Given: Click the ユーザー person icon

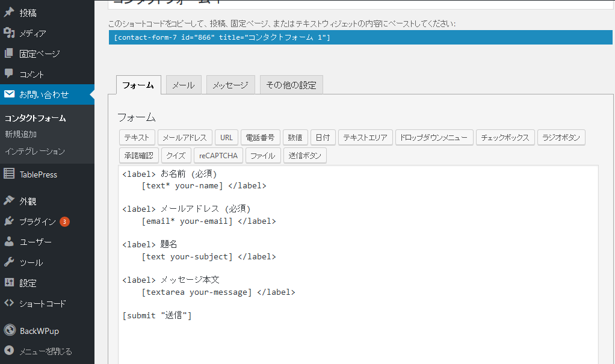Looking at the screenshot, I should click(9, 242).
